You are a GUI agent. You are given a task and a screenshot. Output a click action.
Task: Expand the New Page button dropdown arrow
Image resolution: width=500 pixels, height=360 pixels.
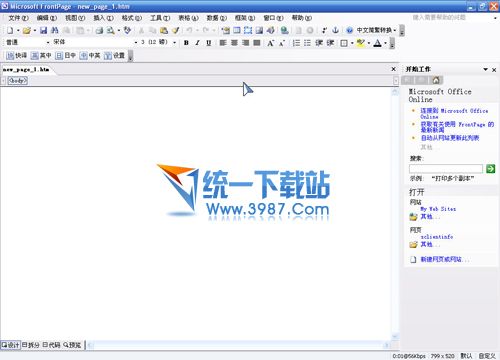[x=18, y=30]
